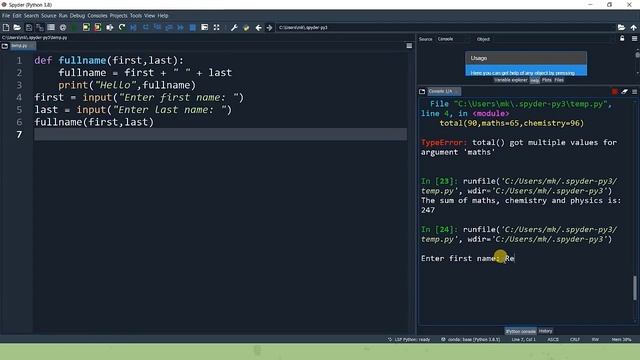Open the Debug menu
This screenshot has width=640, height=360.
[77, 16]
